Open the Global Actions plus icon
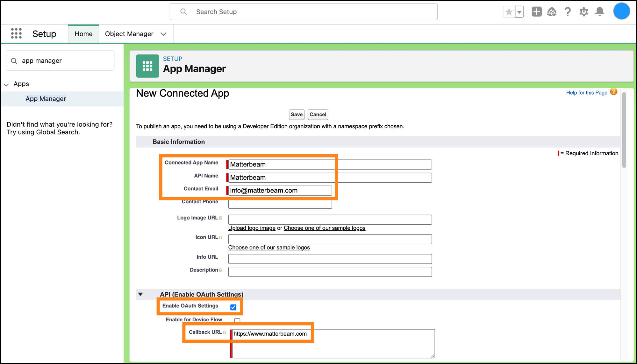 (x=536, y=12)
